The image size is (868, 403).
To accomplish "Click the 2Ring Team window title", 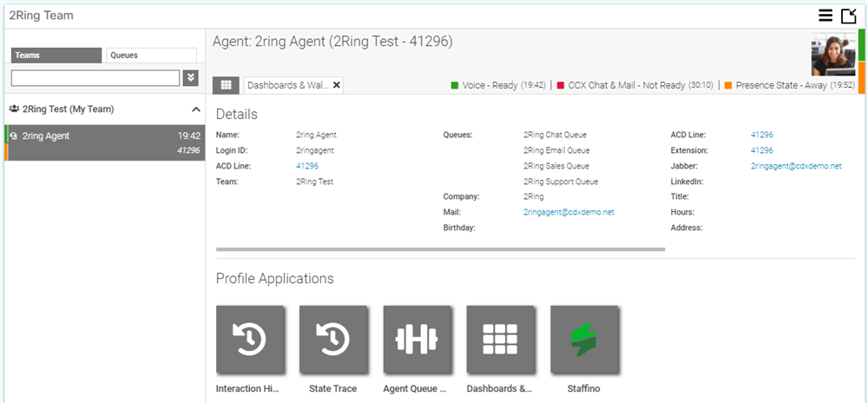I will (x=41, y=16).
